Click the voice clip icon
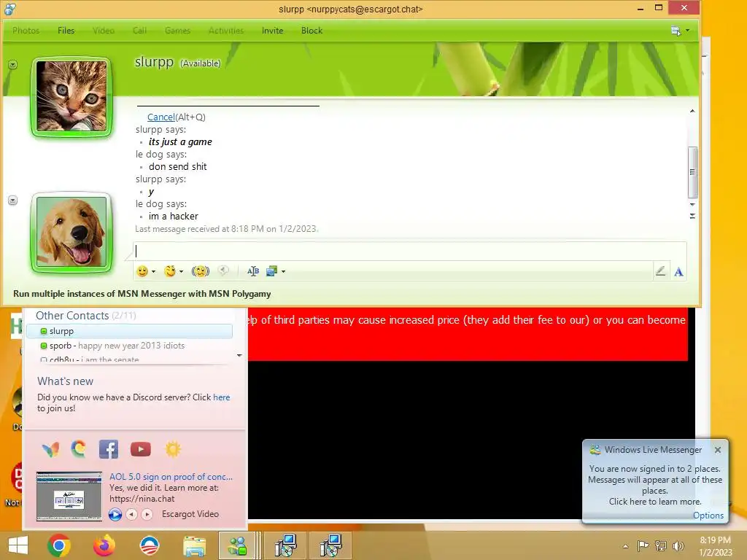747x560 pixels. click(x=223, y=271)
